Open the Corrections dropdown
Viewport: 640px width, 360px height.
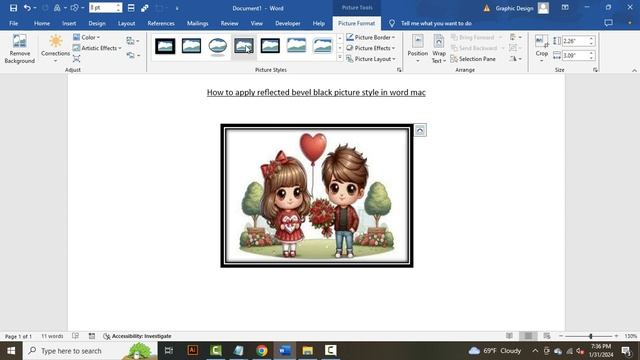(56, 48)
